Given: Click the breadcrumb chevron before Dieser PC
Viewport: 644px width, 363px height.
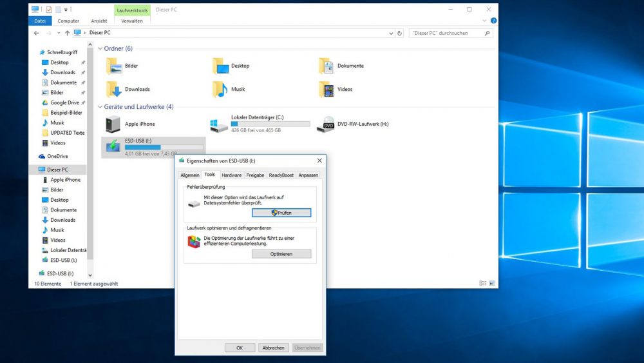Looking at the screenshot, I should [84, 33].
